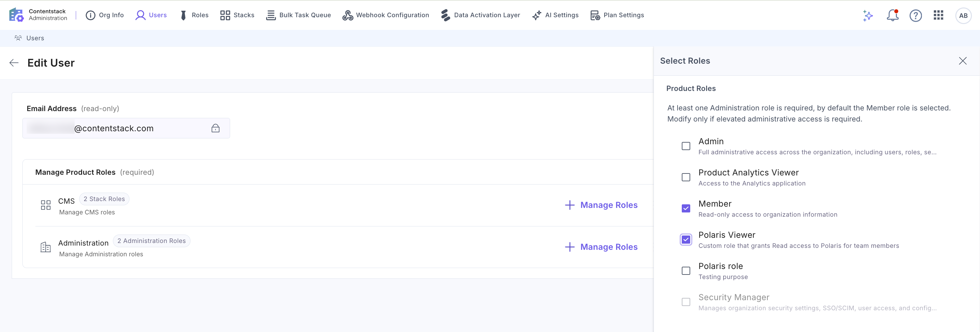Open the Users tab

151,15
